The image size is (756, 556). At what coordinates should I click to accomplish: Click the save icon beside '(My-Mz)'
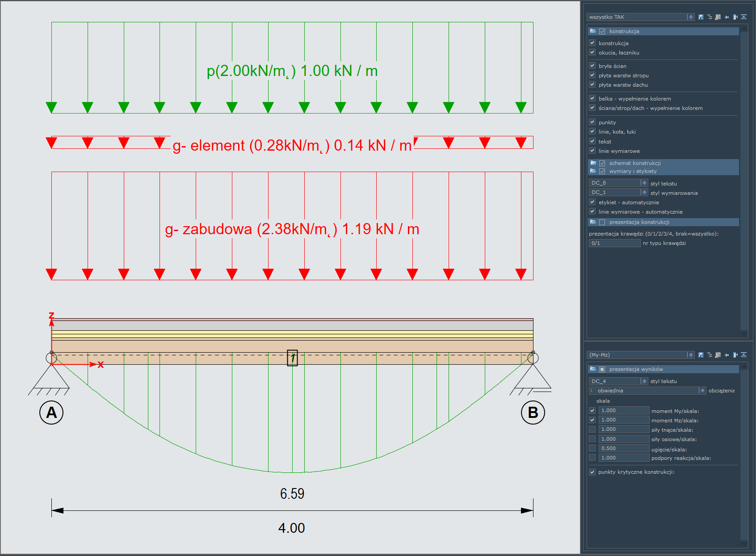(x=701, y=355)
